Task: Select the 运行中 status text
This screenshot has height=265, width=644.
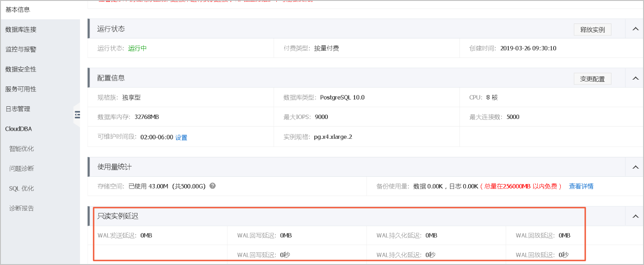Action: point(137,48)
